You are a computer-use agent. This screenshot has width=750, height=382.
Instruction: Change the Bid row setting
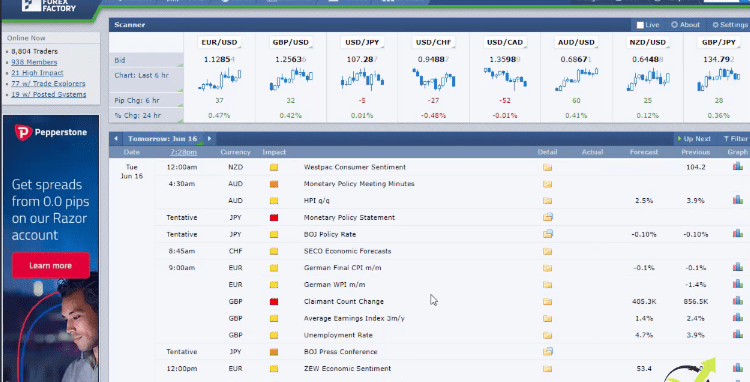coord(146,60)
